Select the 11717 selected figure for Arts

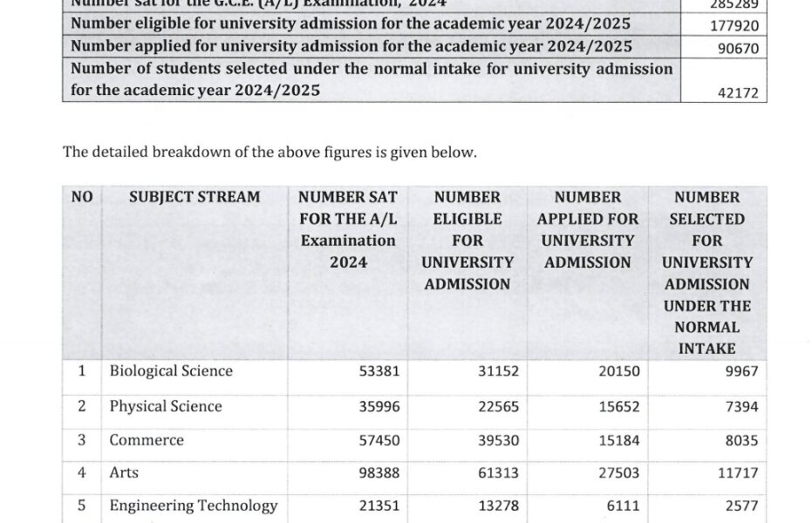738,473
